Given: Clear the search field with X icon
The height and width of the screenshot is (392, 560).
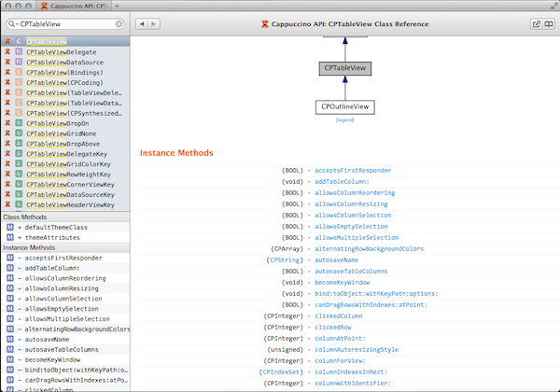Looking at the screenshot, I should (119, 24).
